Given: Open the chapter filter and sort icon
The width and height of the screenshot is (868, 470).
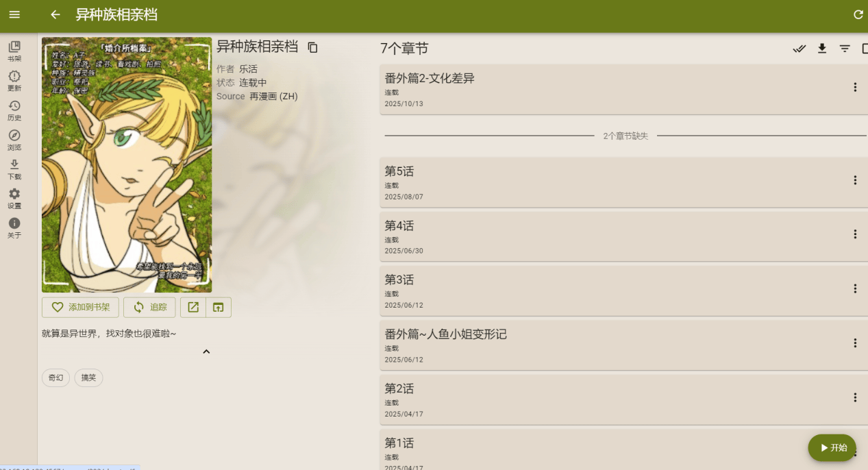Looking at the screenshot, I should pos(845,49).
